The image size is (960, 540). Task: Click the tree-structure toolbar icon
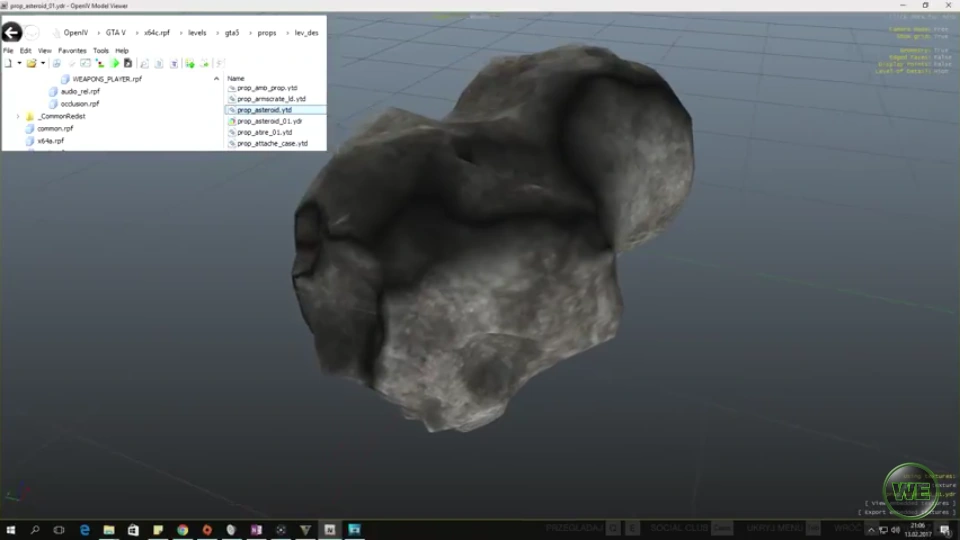click(100, 63)
